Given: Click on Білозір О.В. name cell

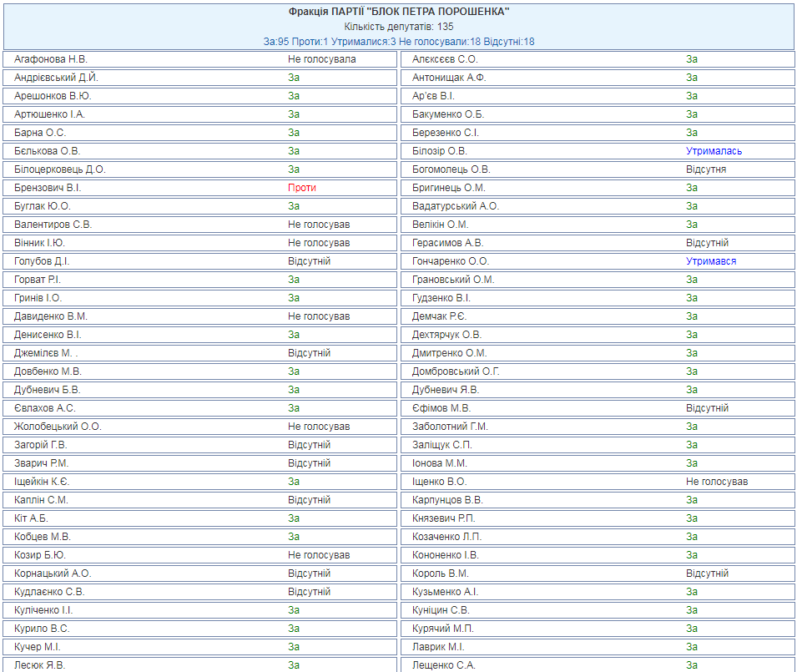Looking at the screenshot, I should click(440, 151).
